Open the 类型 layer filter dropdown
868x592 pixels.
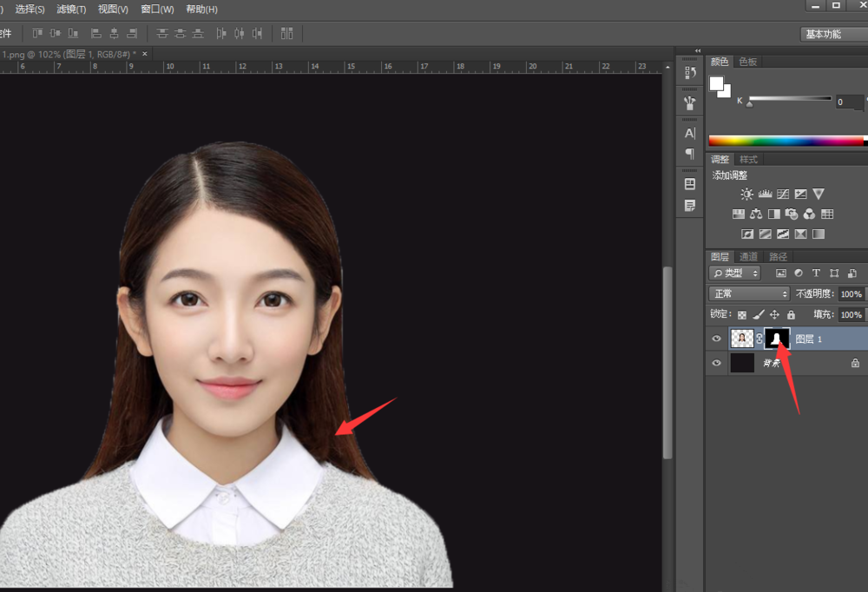point(735,273)
